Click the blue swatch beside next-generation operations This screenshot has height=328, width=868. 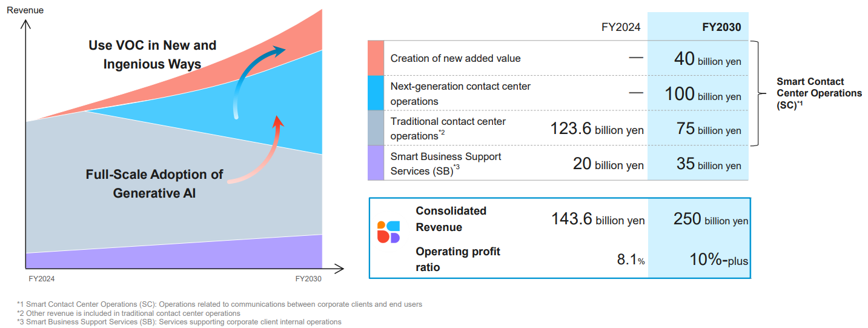click(x=376, y=93)
